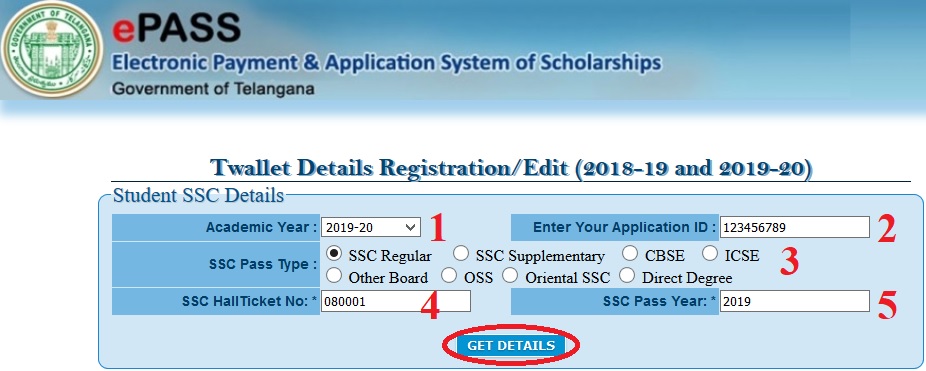Click the Twallet Details Registration/Edit title
The height and width of the screenshot is (371, 926).
coord(511,168)
